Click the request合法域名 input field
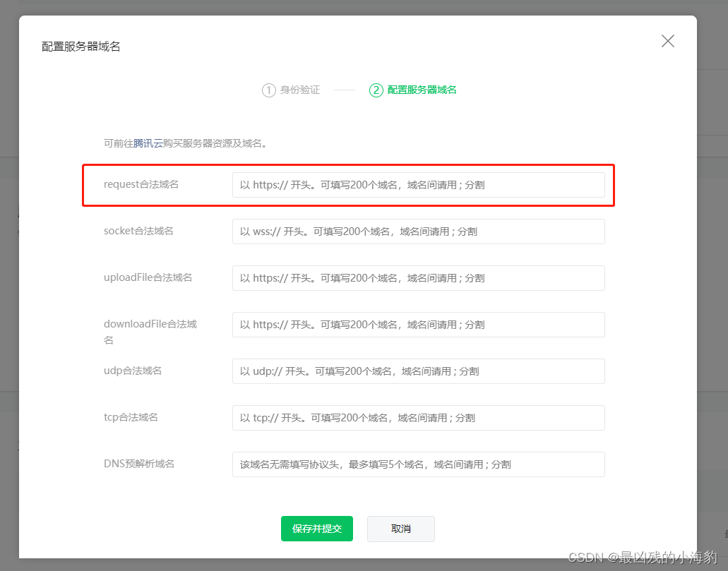 (x=418, y=185)
